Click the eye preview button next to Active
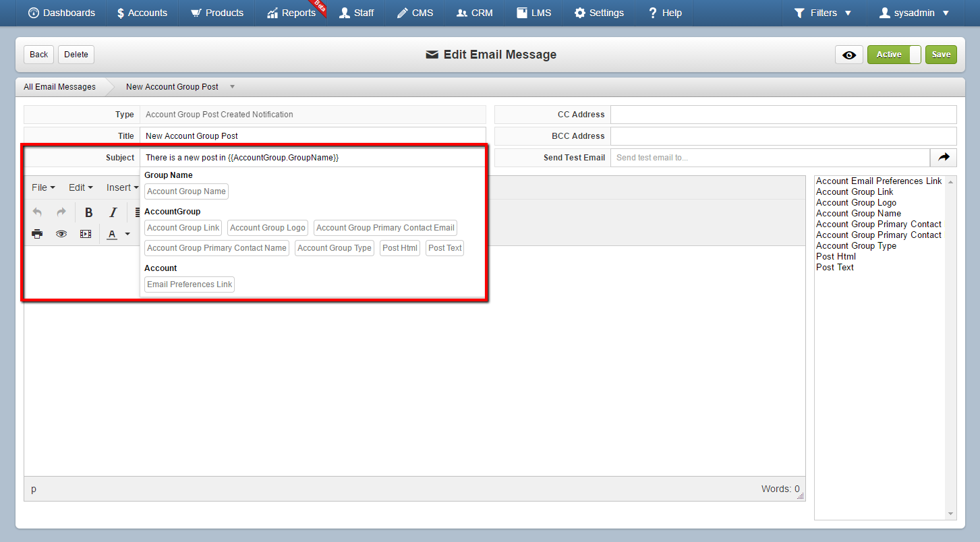Screen dimensions: 980x542 pos(849,55)
